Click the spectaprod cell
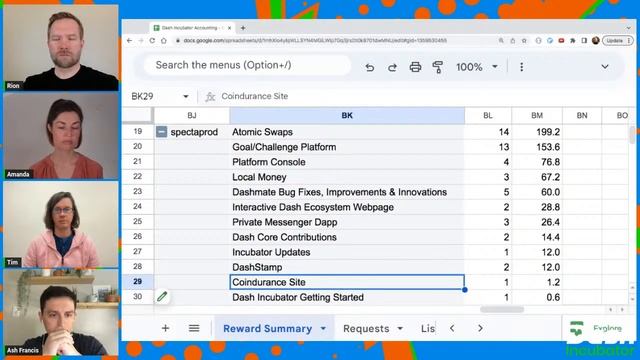Image resolution: width=640 pixels, height=360 pixels. pos(194,132)
